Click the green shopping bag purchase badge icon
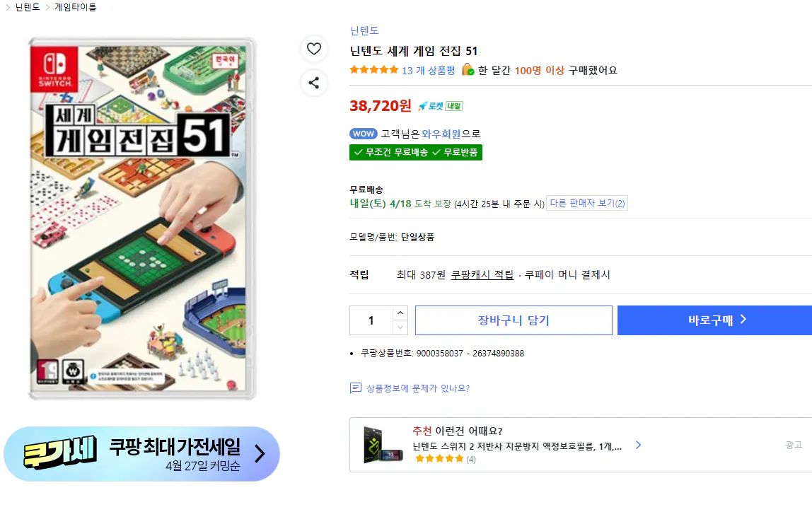The image size is (812, 512). coord(467,70)
